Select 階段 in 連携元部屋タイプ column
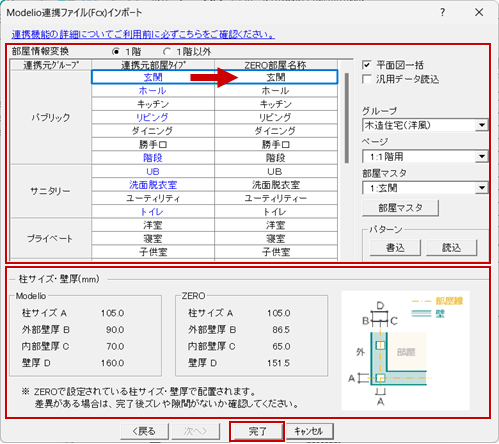 click(153, 158)
